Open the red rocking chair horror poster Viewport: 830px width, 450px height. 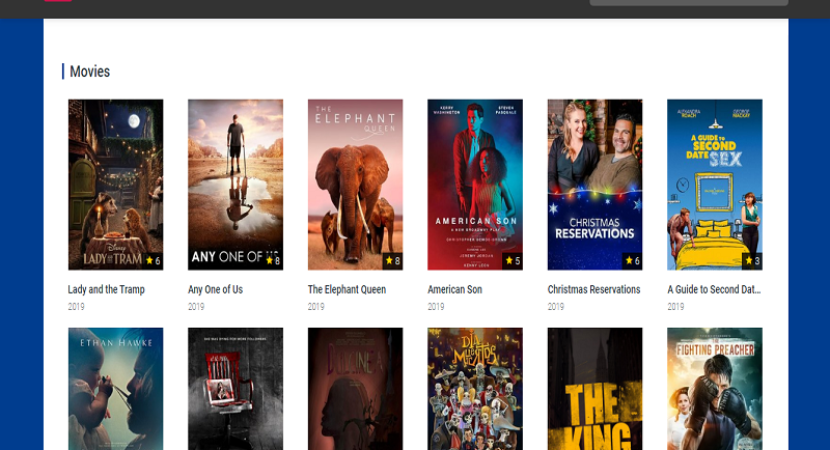click(x=235, y=389)
